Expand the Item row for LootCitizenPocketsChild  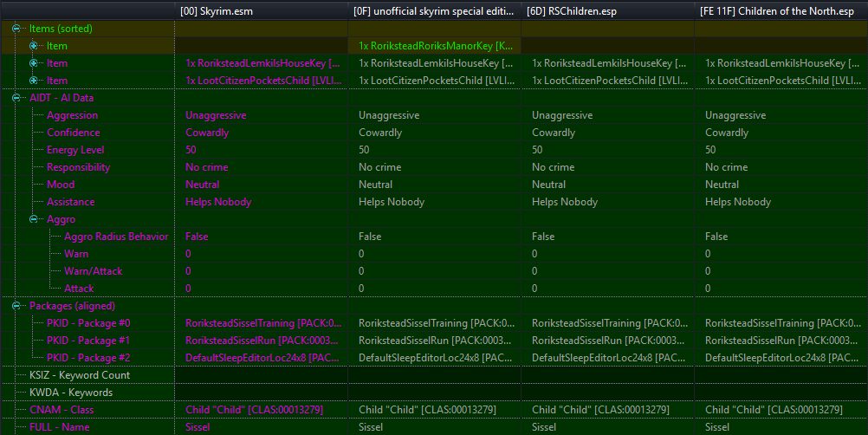[x=34, y=81]
